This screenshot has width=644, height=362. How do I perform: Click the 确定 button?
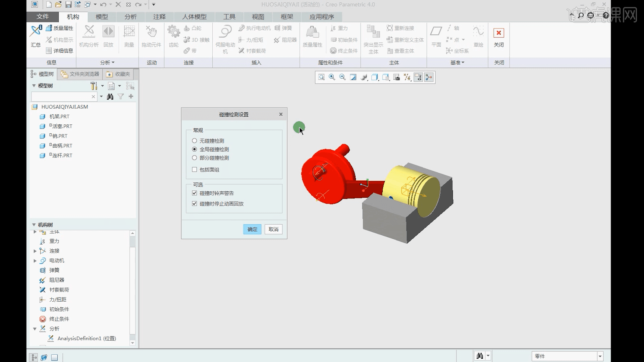(252, 229)
